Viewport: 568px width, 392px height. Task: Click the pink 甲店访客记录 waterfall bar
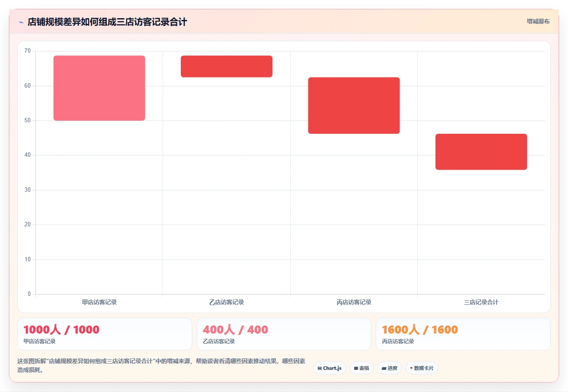point(99,88)
